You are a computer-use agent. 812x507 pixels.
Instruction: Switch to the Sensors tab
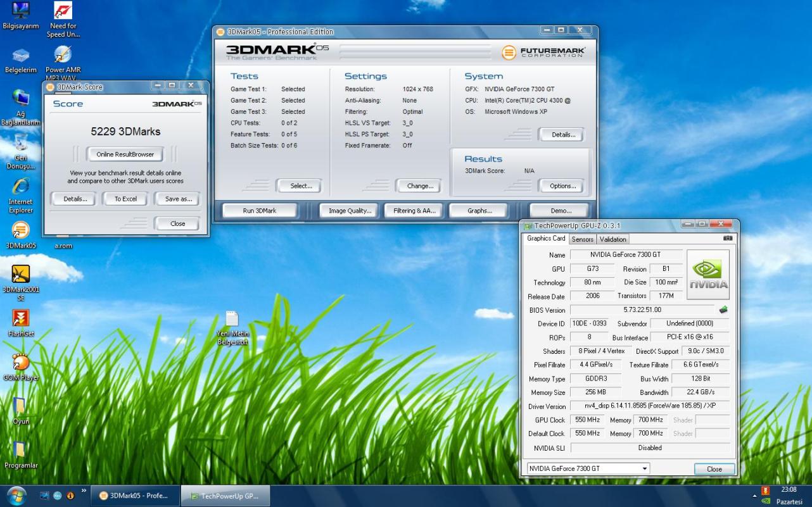583,239
